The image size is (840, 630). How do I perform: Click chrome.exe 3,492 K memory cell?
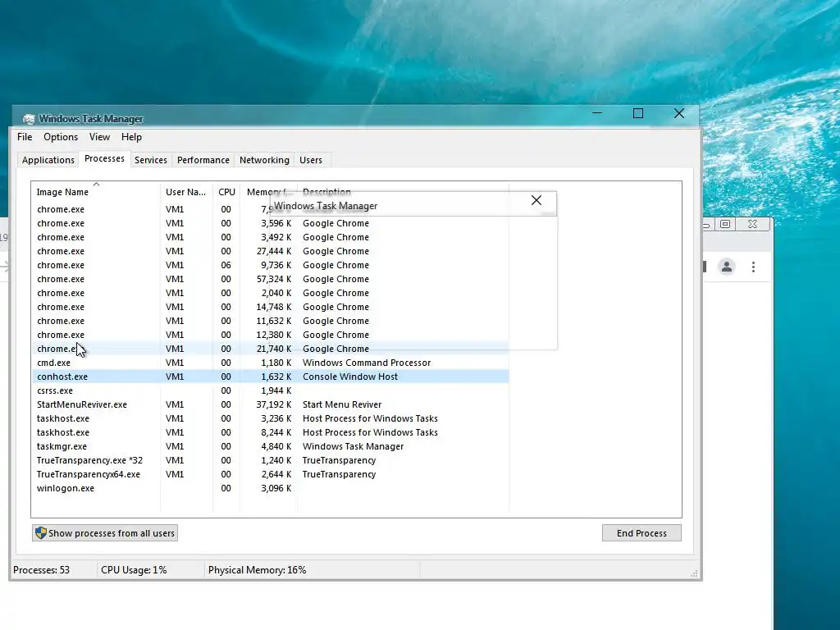[x=276, y=237]
